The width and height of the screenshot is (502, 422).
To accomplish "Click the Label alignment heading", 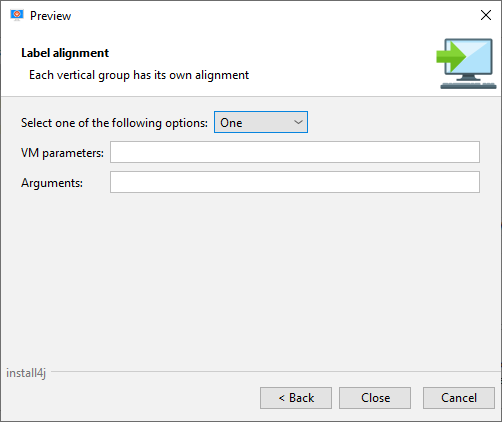I will tap(65, 53).
